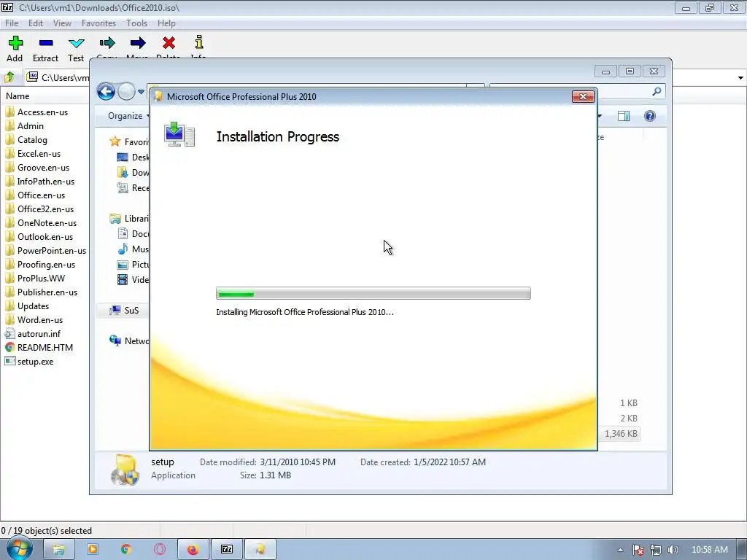Click the 7-Zip Info icon
This screenshot has width=747, height=560.
point(199,42)
